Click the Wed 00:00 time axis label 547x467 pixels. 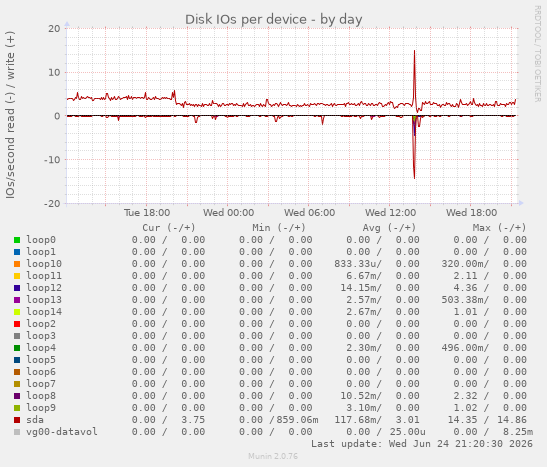[x=228, y=213]
